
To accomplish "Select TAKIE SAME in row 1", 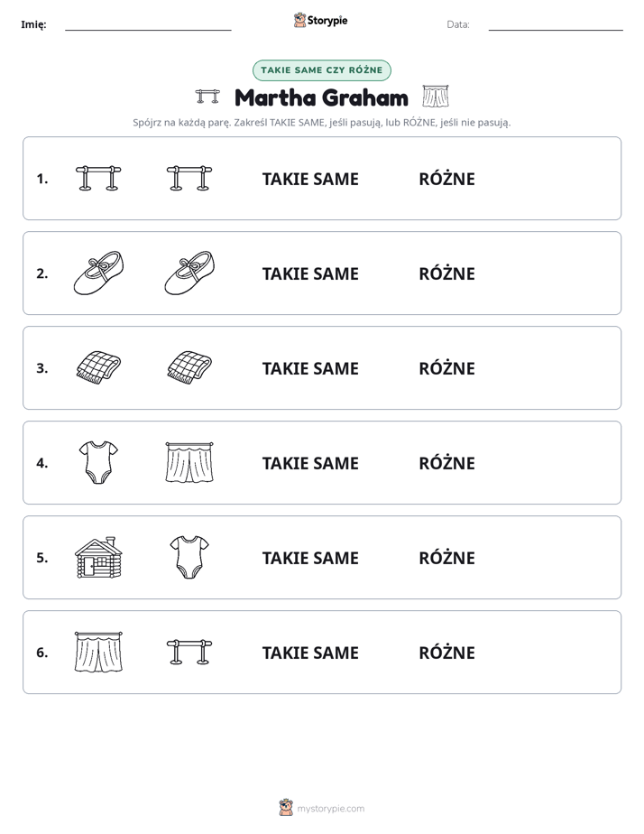I will [x=310, y=180].
